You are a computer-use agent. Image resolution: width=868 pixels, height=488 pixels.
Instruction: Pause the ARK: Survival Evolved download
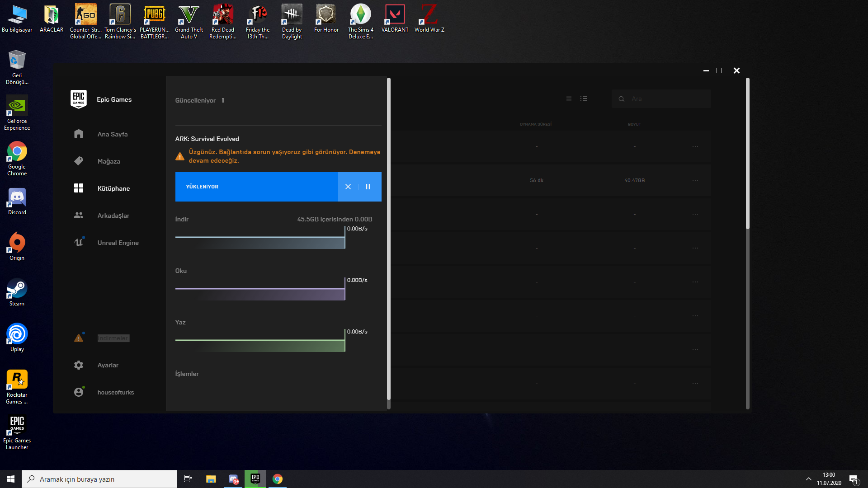[x=368, y=187]
